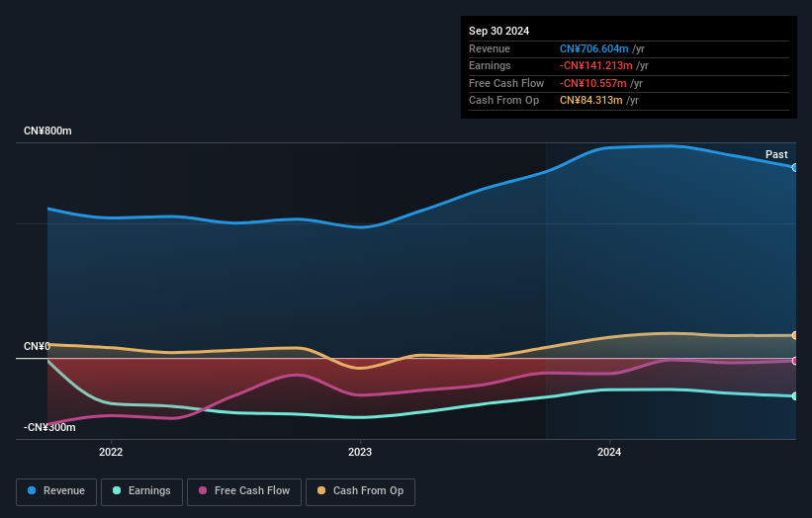Toggle the Revenue legend button
This screenshot has width=812, height=518.
(x=56, y=491)
